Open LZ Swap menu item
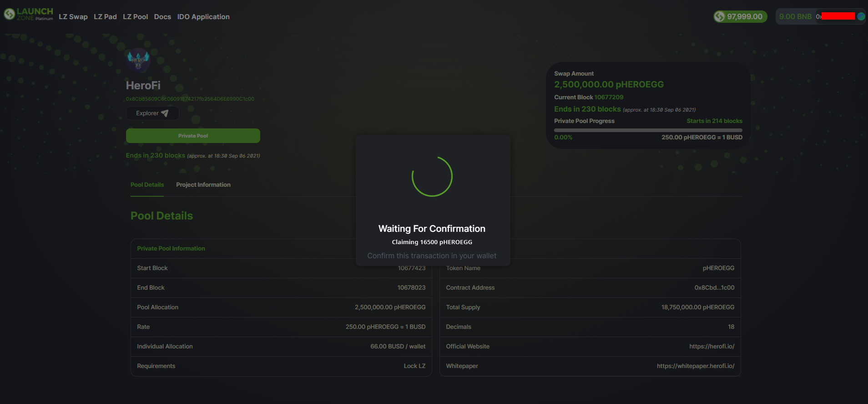 click(x=73, y=17)
